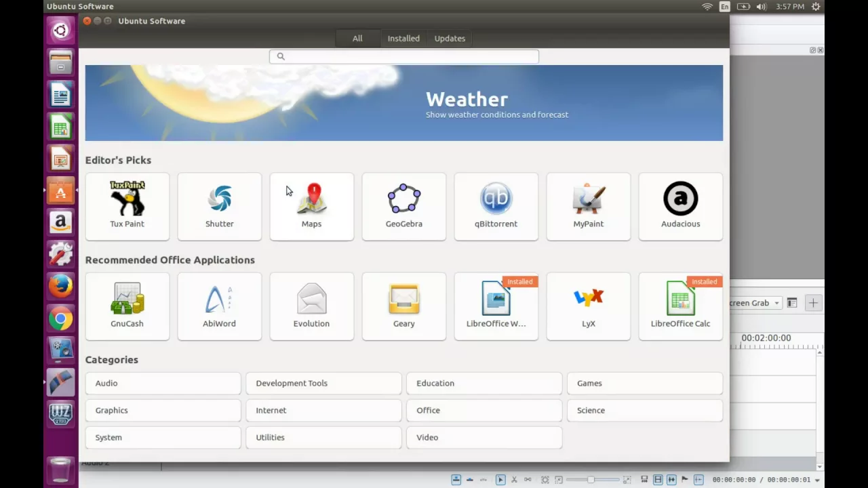Browse the Office category

484,410
